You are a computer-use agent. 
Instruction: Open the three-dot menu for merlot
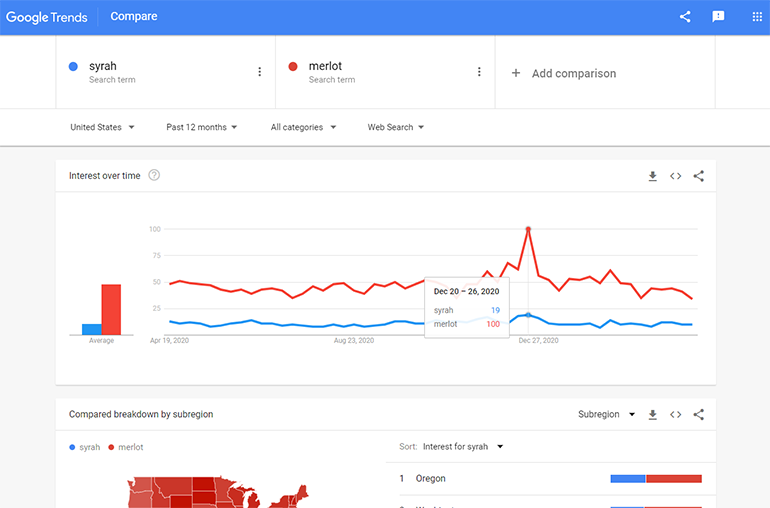click(479, 72)
